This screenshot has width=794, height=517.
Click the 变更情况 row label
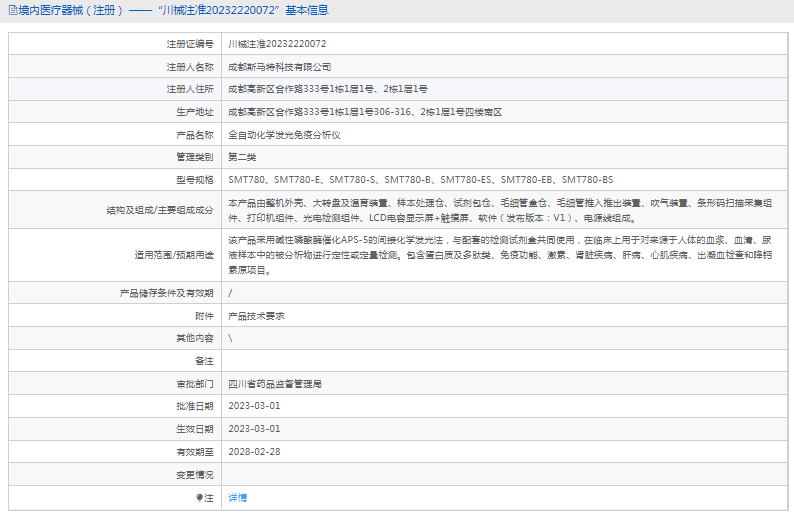pyautogui.click(x=195, y=475)
